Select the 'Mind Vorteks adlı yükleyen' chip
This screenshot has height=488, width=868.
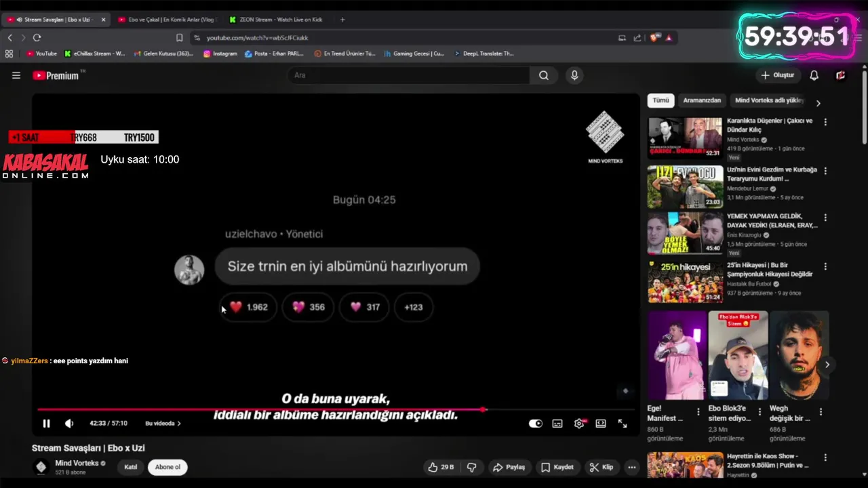pos(769,100)
